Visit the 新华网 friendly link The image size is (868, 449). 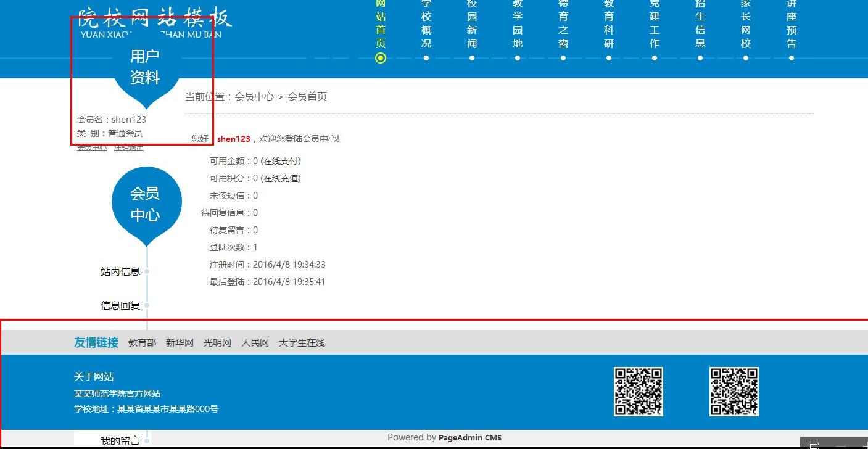tap(180, 343)
